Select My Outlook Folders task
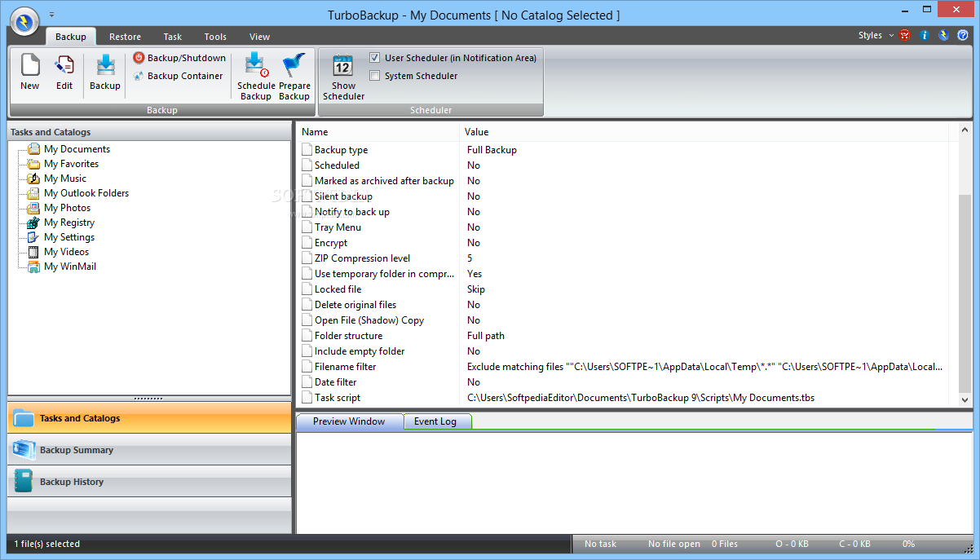 [86, 193]
